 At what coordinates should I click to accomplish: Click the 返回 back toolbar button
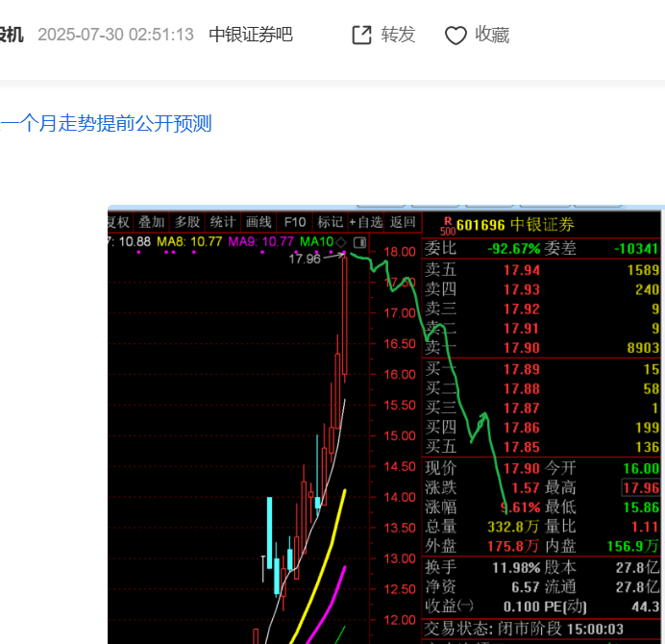pyautogui.click(x=403, y=222)
